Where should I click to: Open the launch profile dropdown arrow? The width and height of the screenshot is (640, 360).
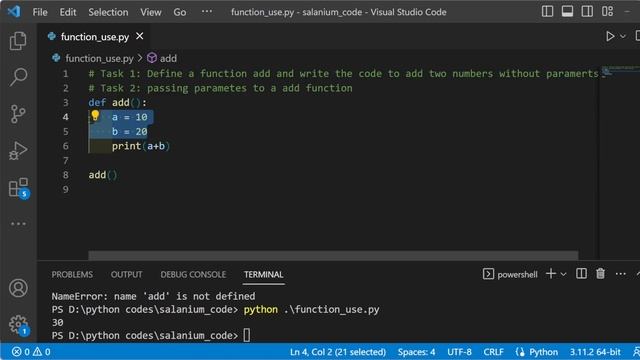pyautogui.click(x=564, y=274)
